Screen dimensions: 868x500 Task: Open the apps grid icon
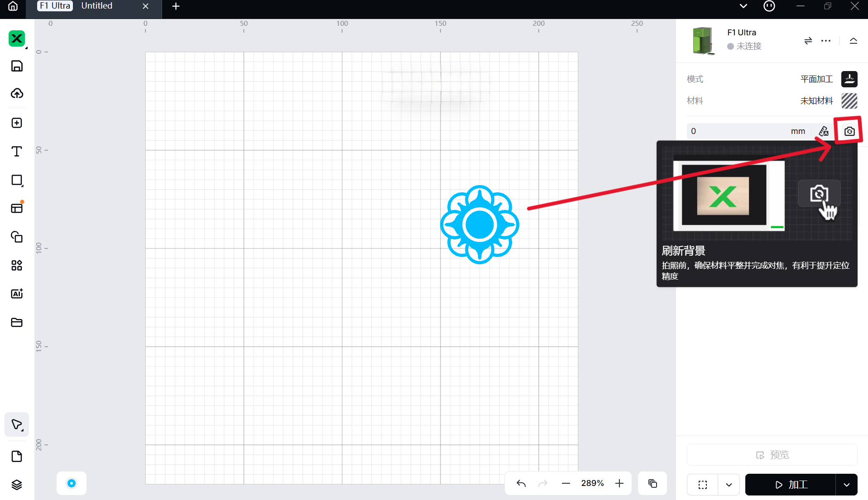pyautogui.click(x=17, y=265)
